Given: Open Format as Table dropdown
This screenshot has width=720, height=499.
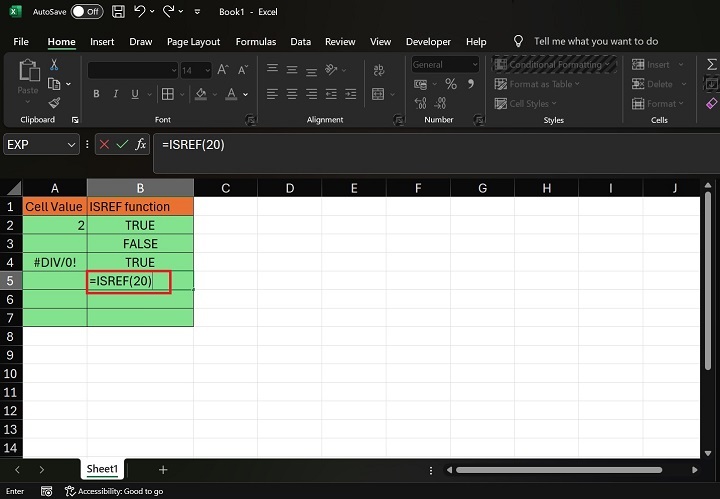Looking at the screenshot, I should (537, 84).
